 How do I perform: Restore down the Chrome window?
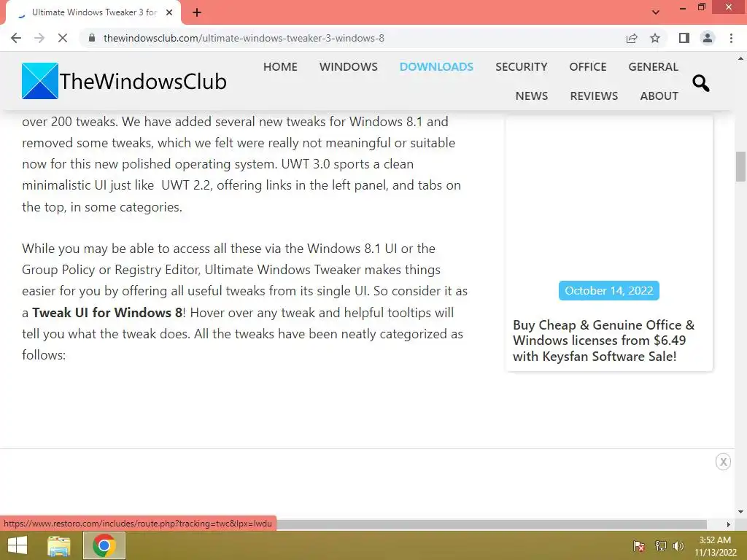coord(701,7)
